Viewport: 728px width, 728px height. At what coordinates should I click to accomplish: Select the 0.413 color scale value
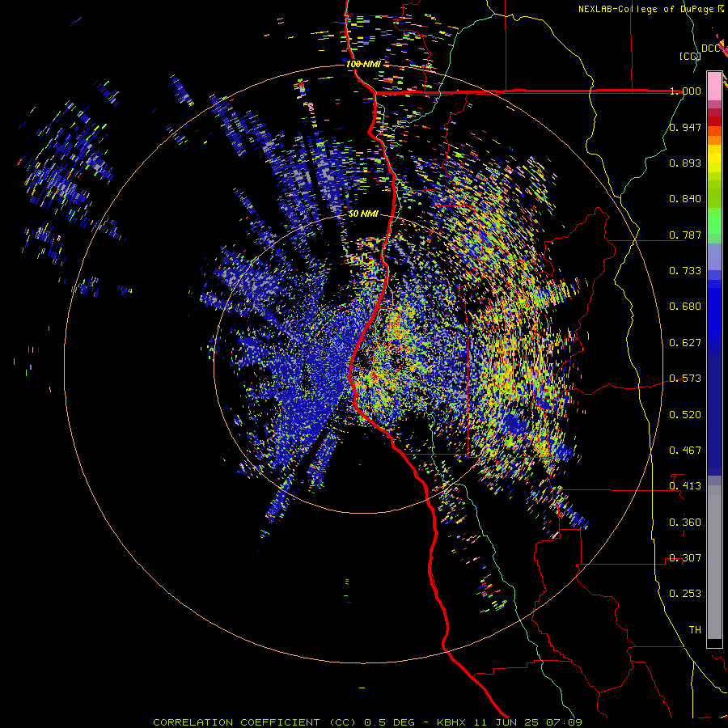(x=685, y=486)
